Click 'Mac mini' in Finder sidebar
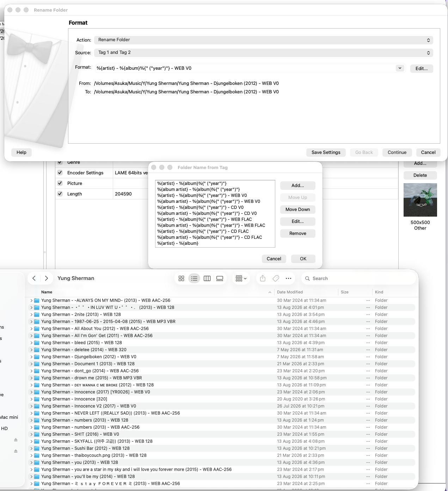The height and width of the screenshot is (491, 448). (9, 417)
